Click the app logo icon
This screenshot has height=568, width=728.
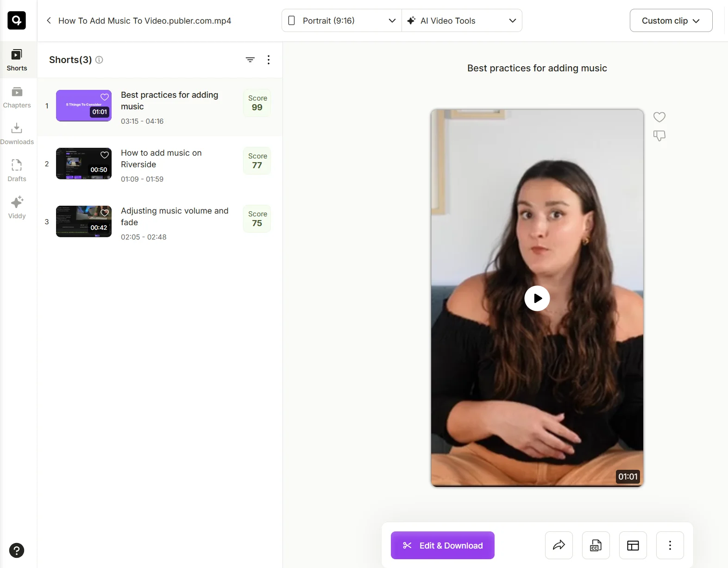point(17,20)
